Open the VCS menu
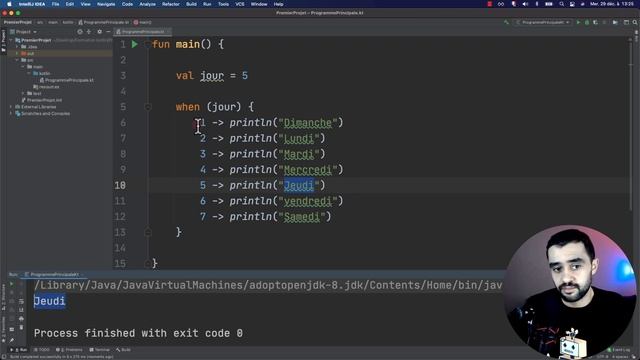The height and width of the screenshot is (360, 640). (x=240, y=4)
